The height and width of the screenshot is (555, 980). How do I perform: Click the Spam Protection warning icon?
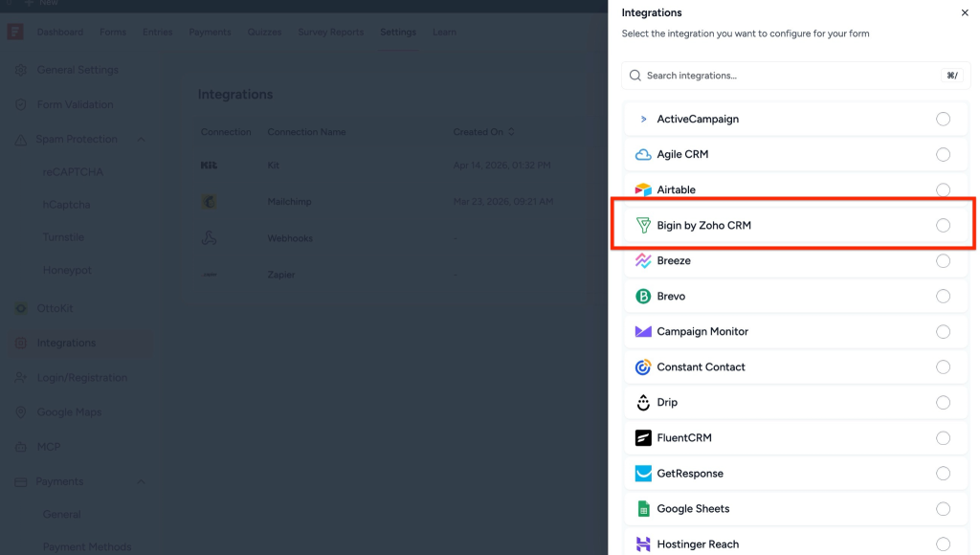pos(21,140)
